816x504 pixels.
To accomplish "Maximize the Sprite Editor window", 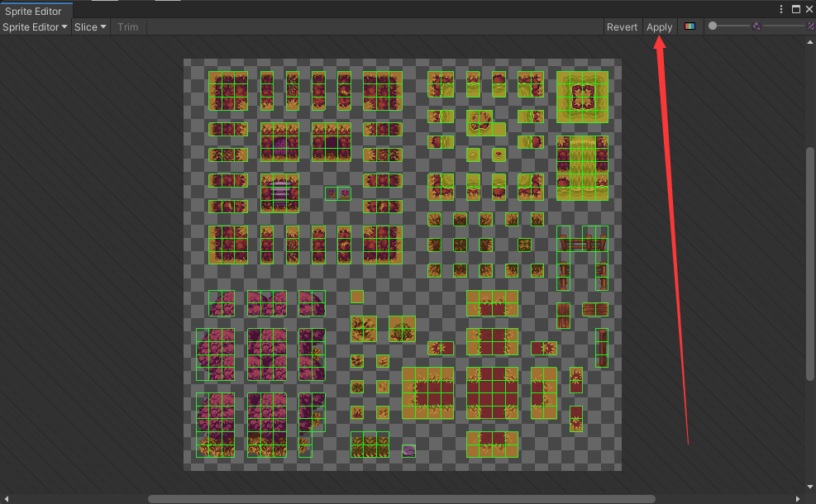I will click(x=795, y=9).
